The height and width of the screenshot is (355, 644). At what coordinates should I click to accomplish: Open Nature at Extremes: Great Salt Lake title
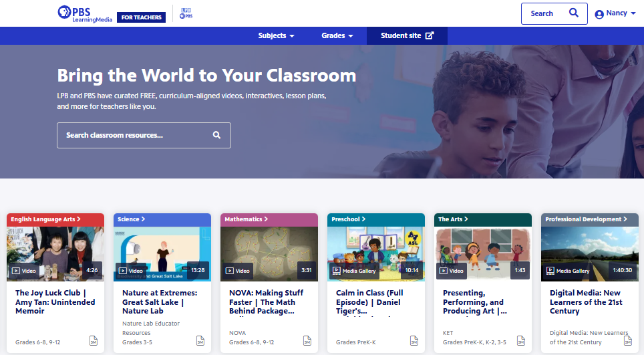[x=160, y=302]
